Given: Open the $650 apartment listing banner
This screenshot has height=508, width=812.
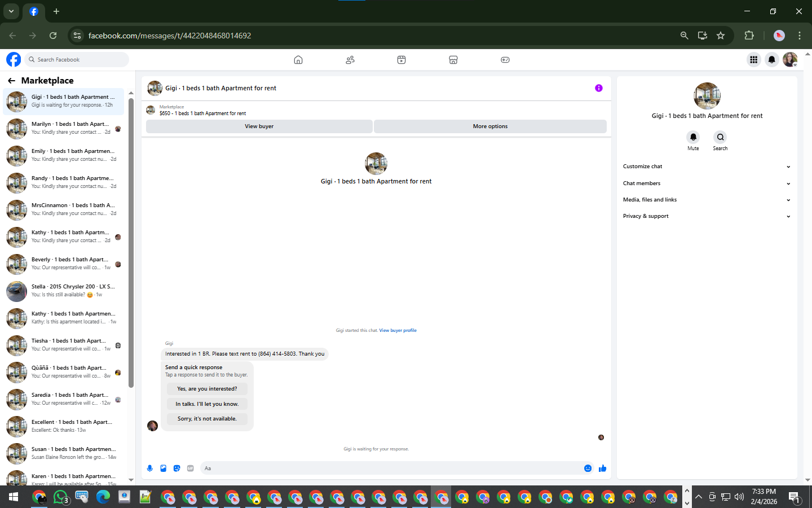Looking at the screenshot, I should point(376,110).
